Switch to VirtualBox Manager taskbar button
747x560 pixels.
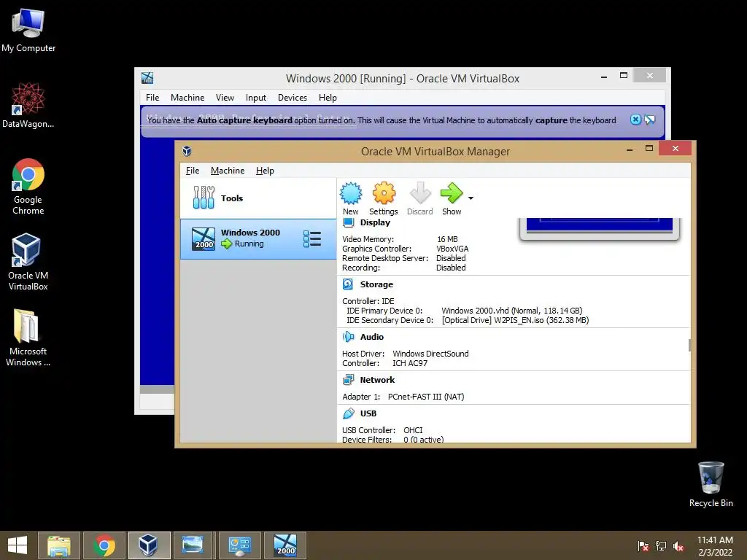pos(149,545)
